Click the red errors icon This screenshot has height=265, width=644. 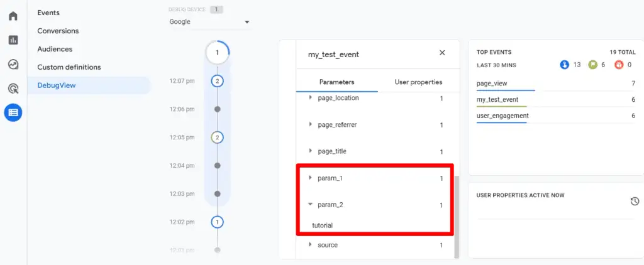click(x=619, y=65)
